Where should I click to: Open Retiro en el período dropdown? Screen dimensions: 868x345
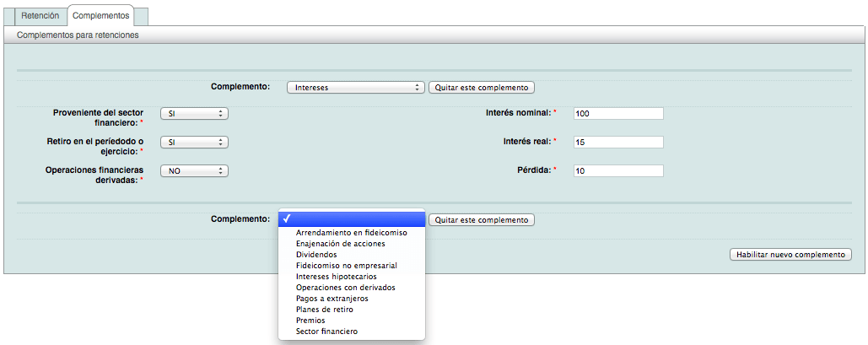(194, 143)
